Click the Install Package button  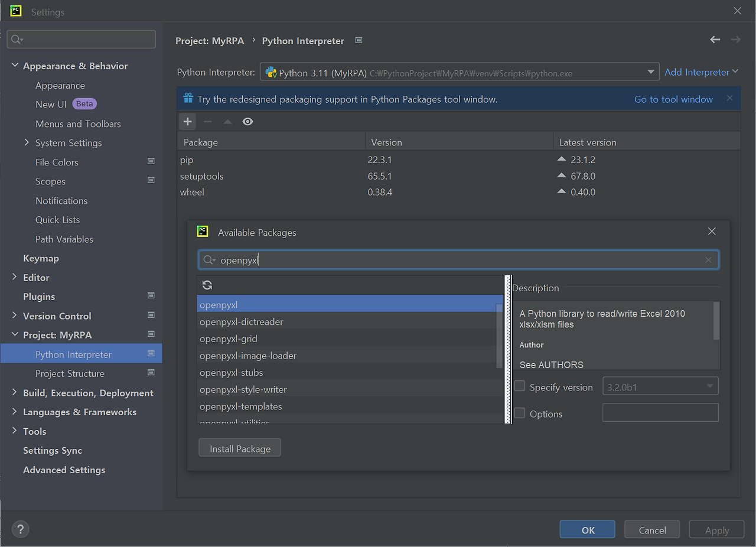coord(240,448)
